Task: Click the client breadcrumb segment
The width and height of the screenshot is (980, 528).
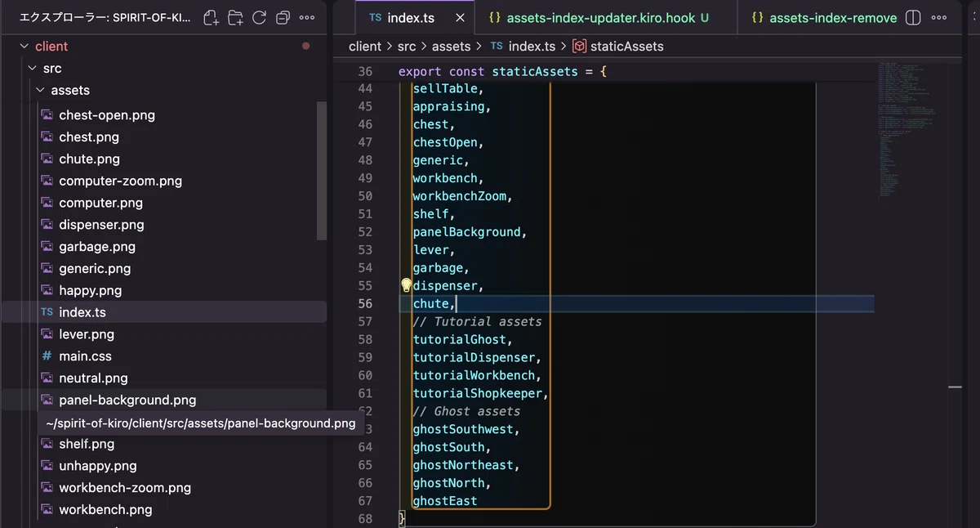Action: pos(365,47)
